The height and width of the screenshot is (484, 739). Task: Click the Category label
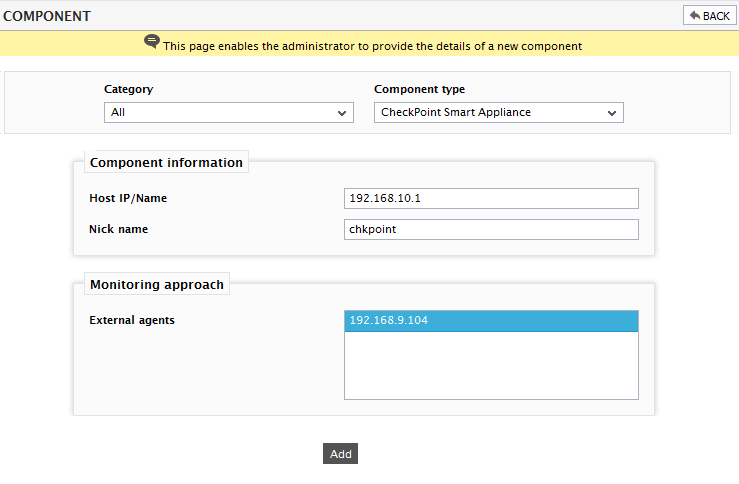click(129, 90)
